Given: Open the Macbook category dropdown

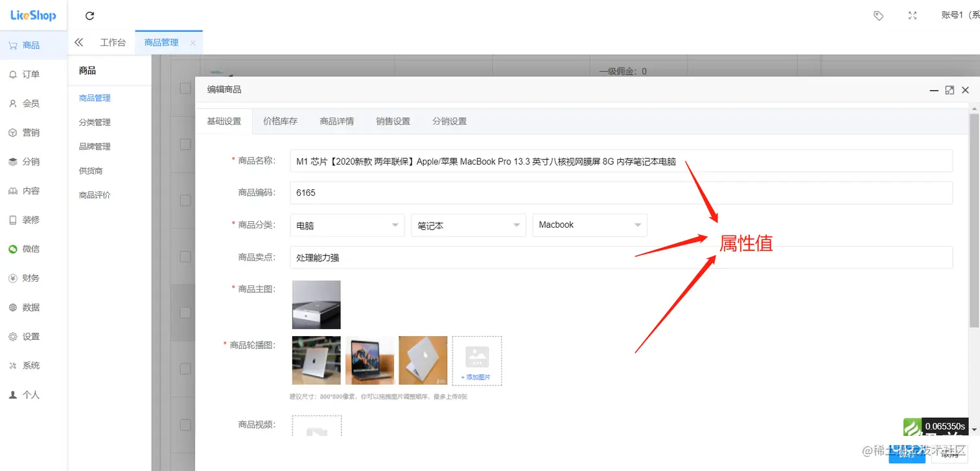Looking at the screenshot, I should [x=590, y=225].
